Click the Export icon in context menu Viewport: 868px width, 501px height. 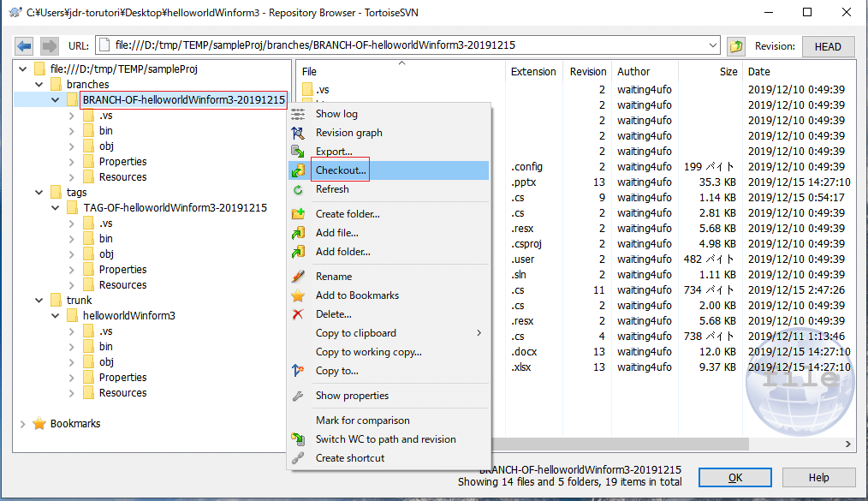298,151
